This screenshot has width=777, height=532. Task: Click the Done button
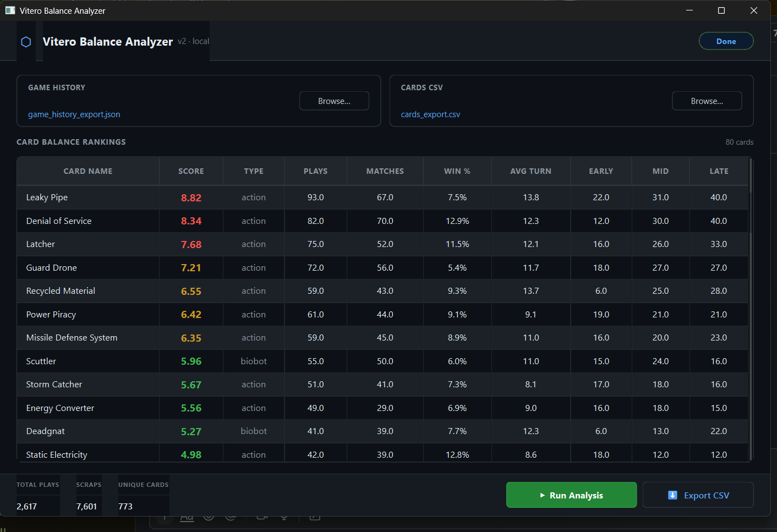(x=726, y=41)
